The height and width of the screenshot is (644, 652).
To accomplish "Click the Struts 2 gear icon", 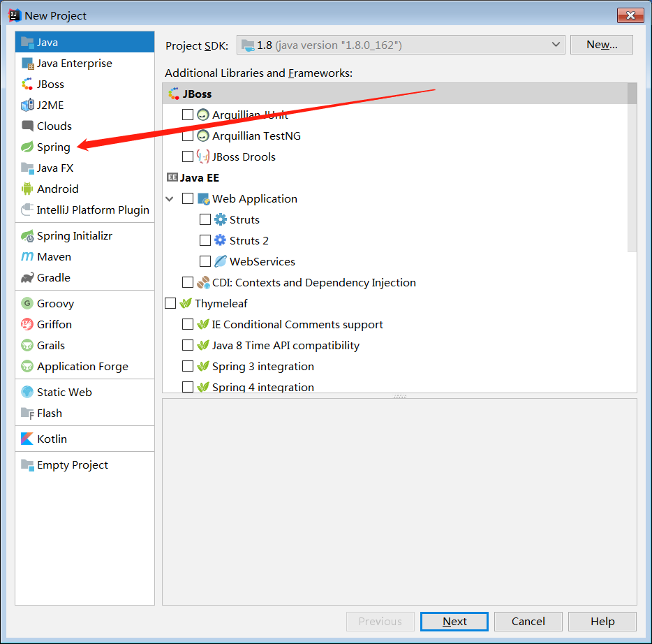I will point(221,240).
